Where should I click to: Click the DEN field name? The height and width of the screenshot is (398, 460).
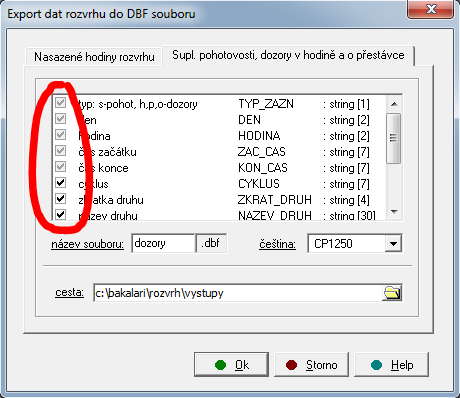click(x=249, y=120)
